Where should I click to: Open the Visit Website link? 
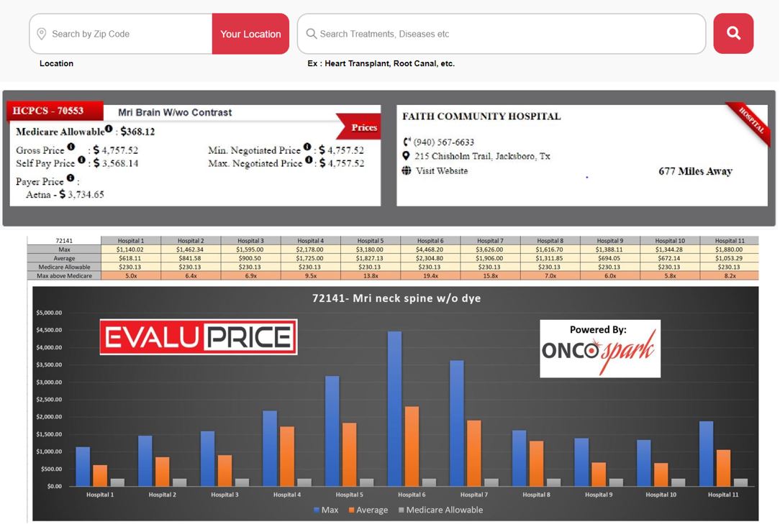441,171
